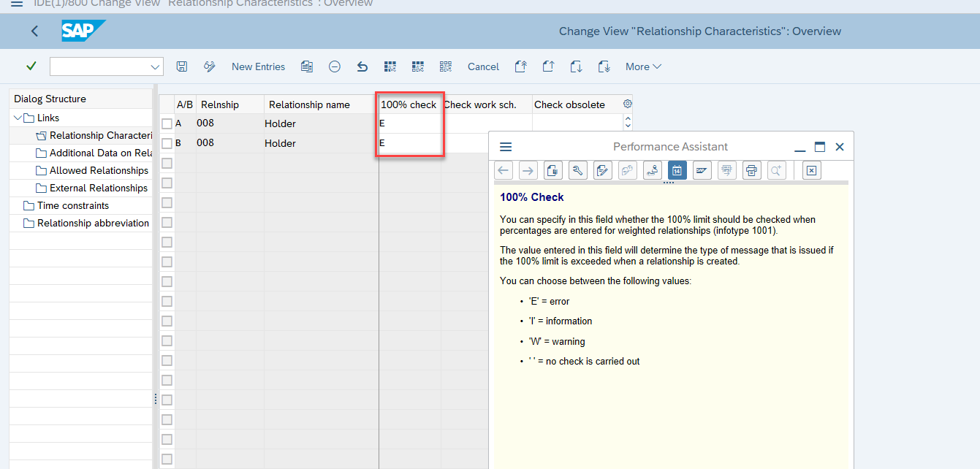The image size is (980, 469).
Task: Click the Cancel button
Action: pos(483,66)
